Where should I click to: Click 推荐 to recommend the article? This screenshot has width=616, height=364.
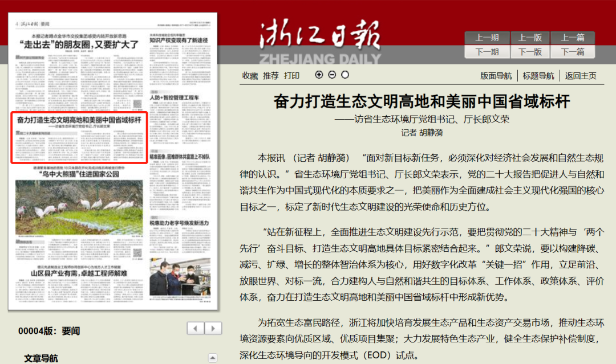270,75
